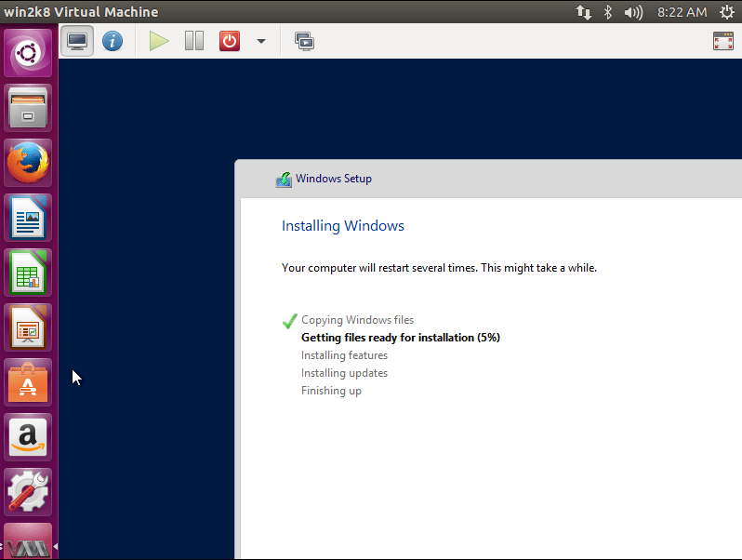Click 'Getting files ready for installation (5%)'

tap(401, 338)
